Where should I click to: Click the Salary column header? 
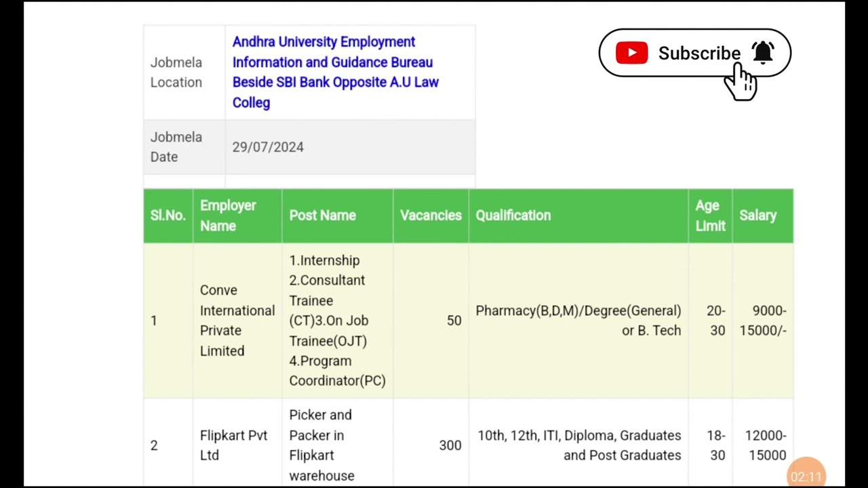point(757,216)
